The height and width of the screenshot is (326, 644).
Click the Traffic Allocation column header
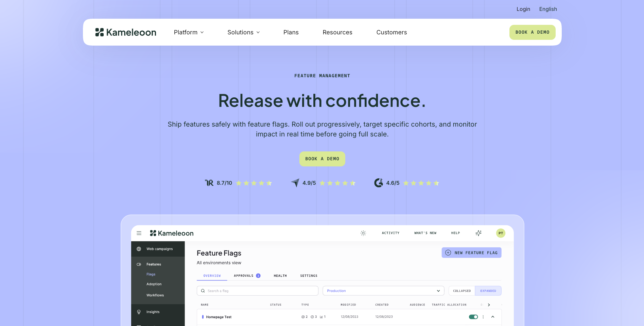(449, 305)
